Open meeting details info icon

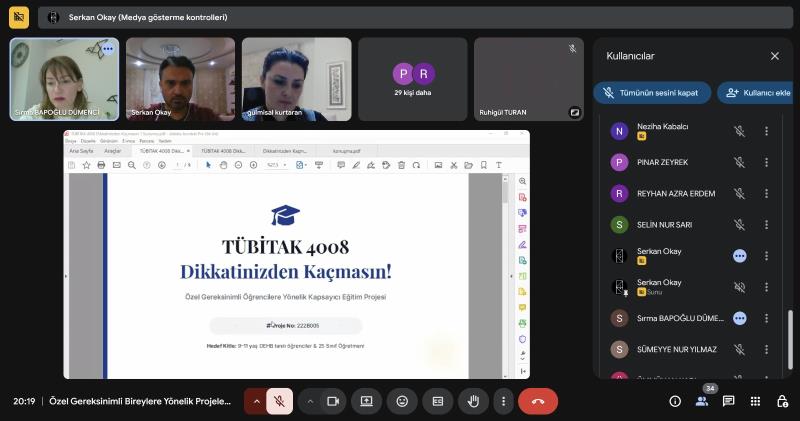coord(675,401)
